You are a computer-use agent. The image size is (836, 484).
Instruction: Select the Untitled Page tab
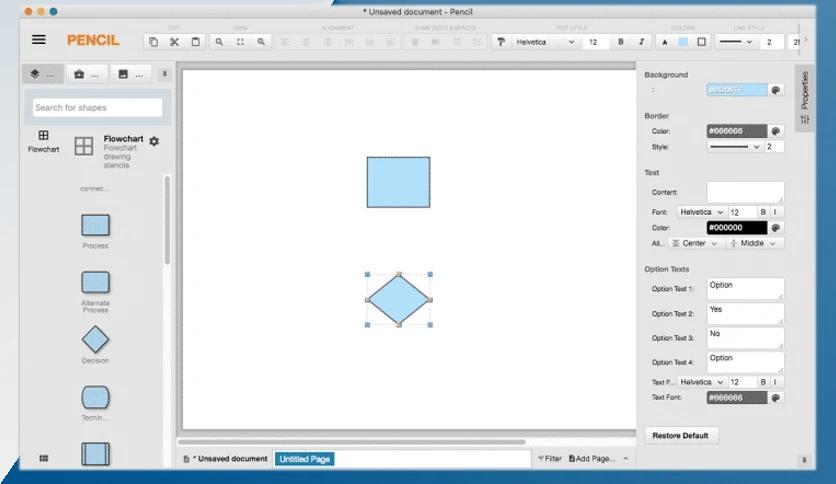304,459
